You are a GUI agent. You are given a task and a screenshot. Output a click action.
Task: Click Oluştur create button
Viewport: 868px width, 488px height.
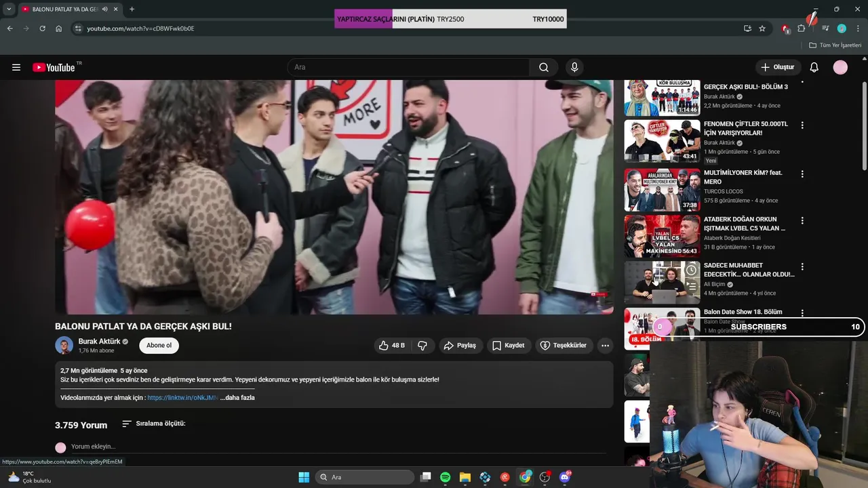(777, 67)
